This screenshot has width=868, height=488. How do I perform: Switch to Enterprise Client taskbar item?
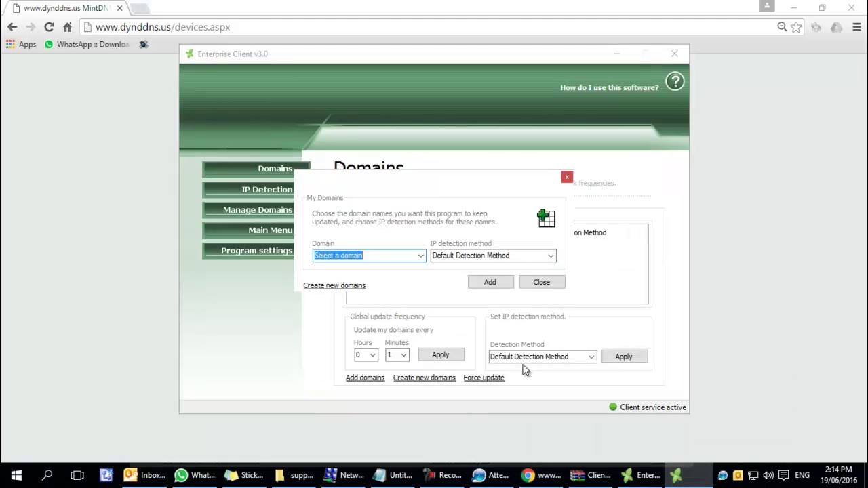(x=642, y=475)
